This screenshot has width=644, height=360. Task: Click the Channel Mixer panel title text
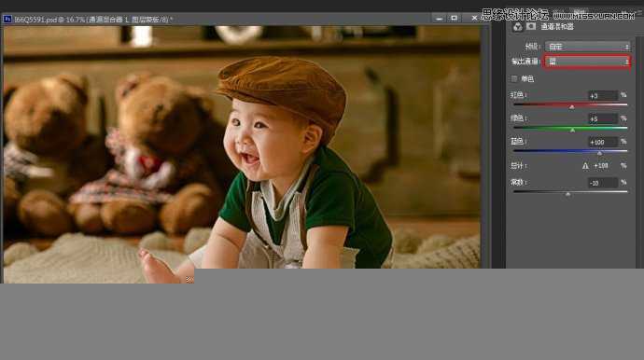(x=557, y=27)
